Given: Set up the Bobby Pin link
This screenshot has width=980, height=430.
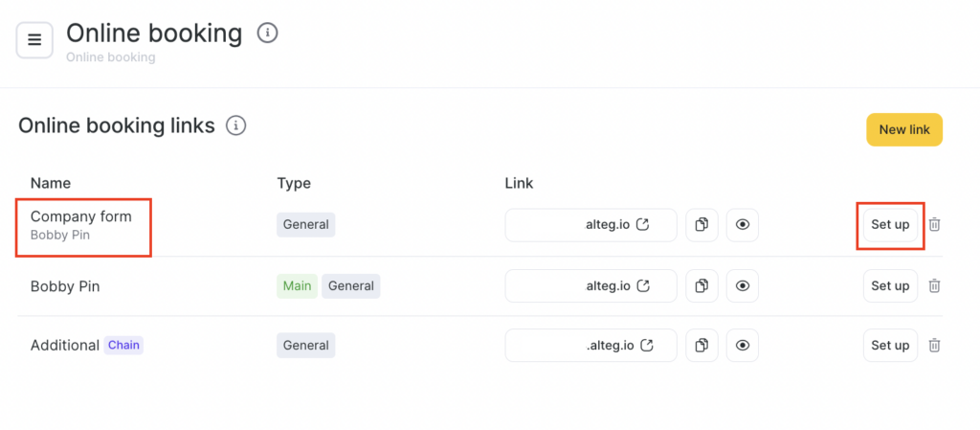Looking at the screenshot, I should point(889,285).
